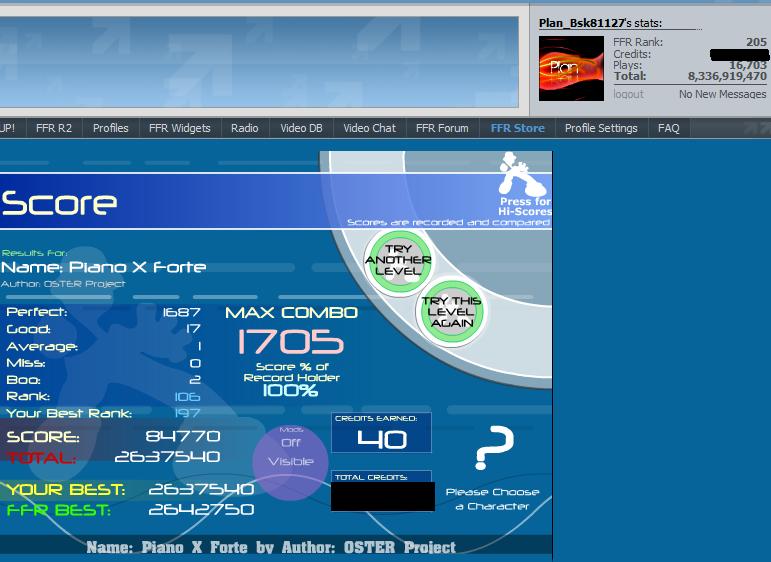
Task: Open the FAQ menu item
Action: 669,128
